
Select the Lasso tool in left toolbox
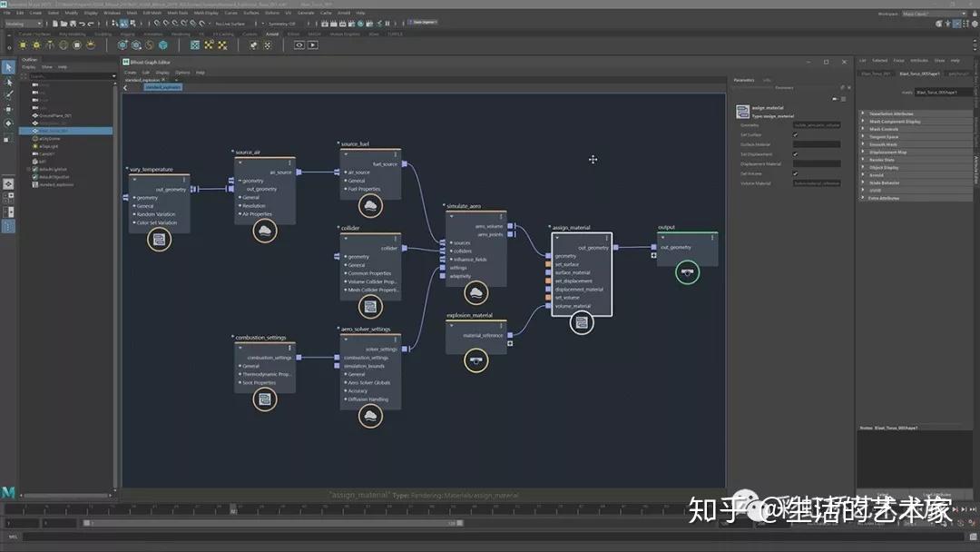coord(9,81)
